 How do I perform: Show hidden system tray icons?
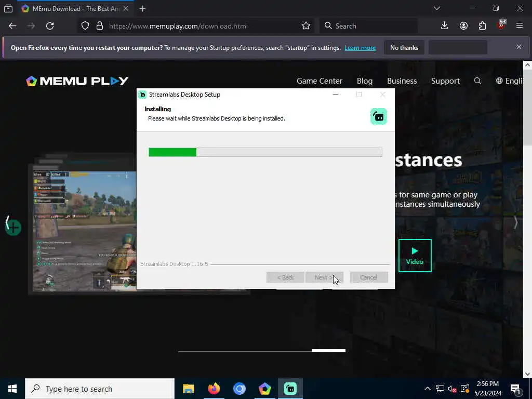pos(428,389)
